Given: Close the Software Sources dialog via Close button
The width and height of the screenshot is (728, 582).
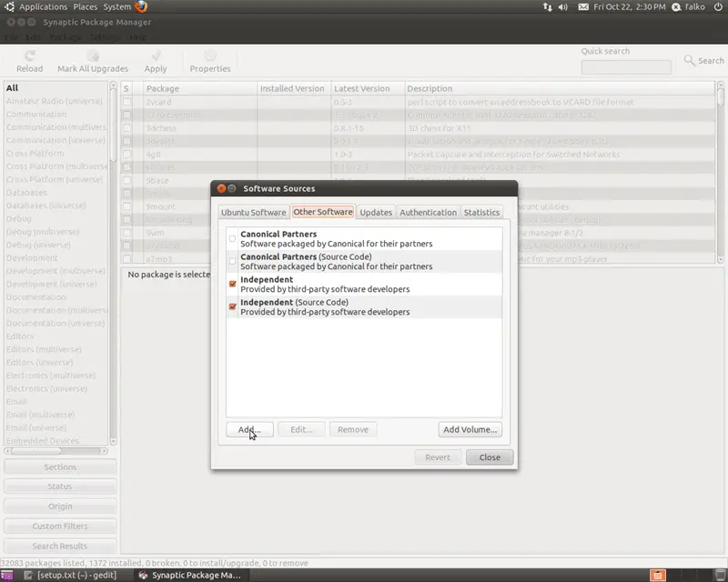Looking at the screenshot, I should (x=490, y=457).
